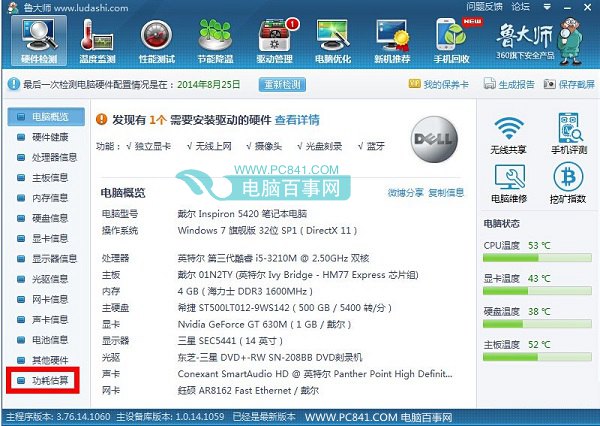Click the 复制信息 copy info link

[x=446, y=193]
